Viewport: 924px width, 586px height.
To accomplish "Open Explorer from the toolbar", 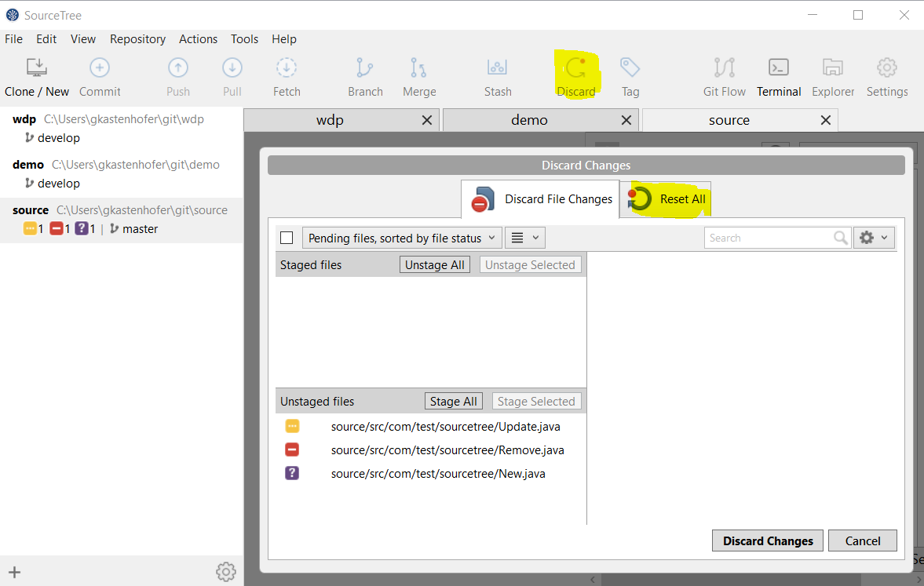I will point(833,77).
